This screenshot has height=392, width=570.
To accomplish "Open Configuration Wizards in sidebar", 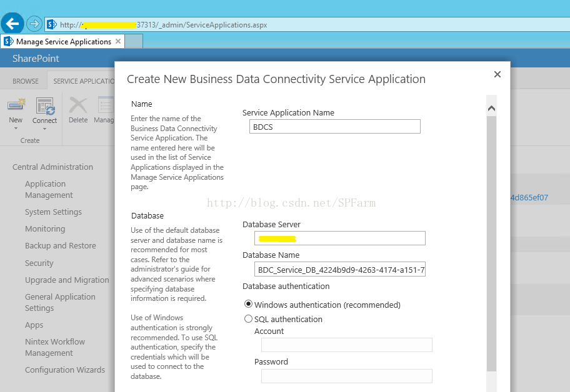I will tap(65, 370).
